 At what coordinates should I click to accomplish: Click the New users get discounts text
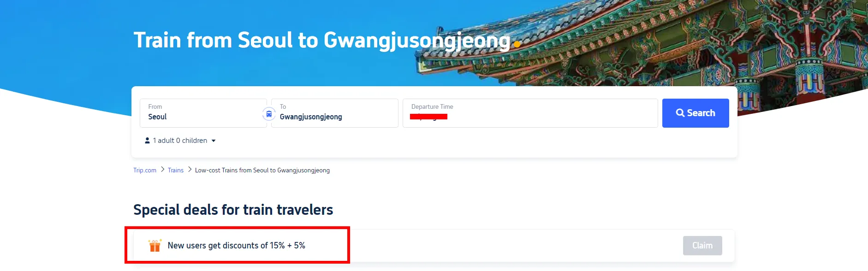pos(236,246)
